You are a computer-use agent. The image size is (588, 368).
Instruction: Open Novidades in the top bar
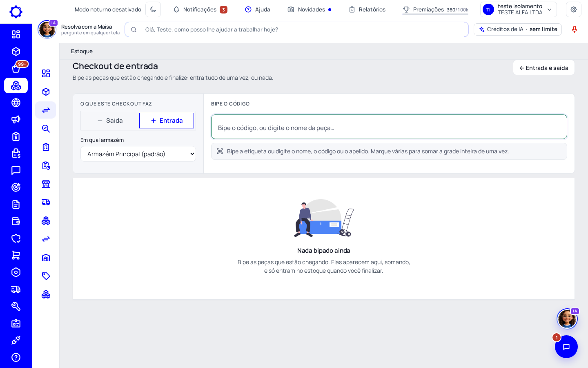click(310, 9)
